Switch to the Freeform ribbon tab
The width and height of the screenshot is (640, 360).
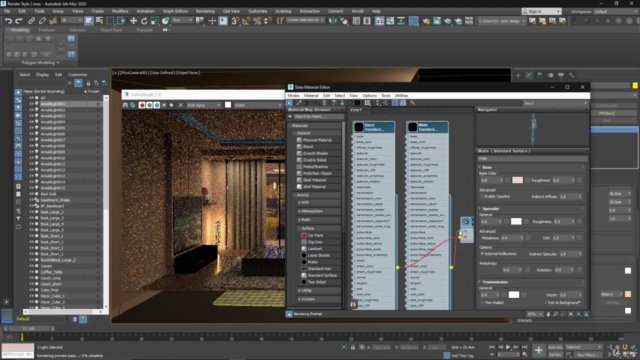47,30
